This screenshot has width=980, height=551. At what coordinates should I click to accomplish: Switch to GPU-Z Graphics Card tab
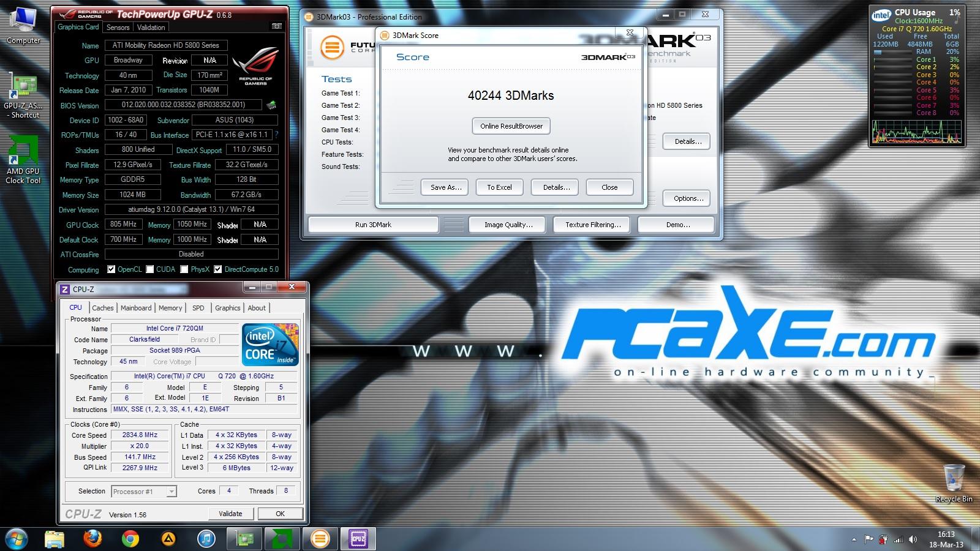[x=78, y=27]
